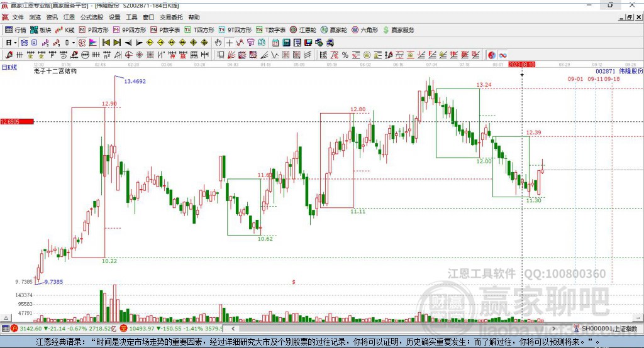
Task: Click the 3142.60 index value in status bar
Action: pyautogui.click(x=30, y=329)
